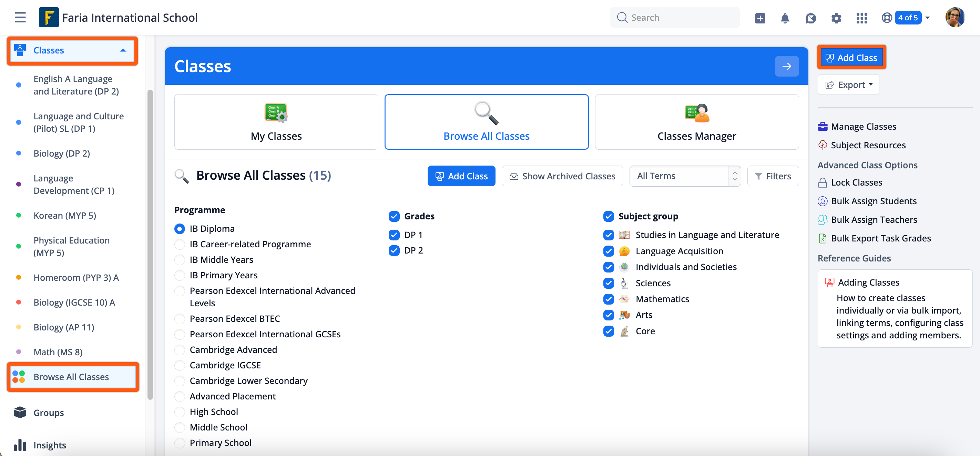The height and width of the screenshot is (456, 980).
Task: Click the help lifebuoy icon
Action: (887, 18)
